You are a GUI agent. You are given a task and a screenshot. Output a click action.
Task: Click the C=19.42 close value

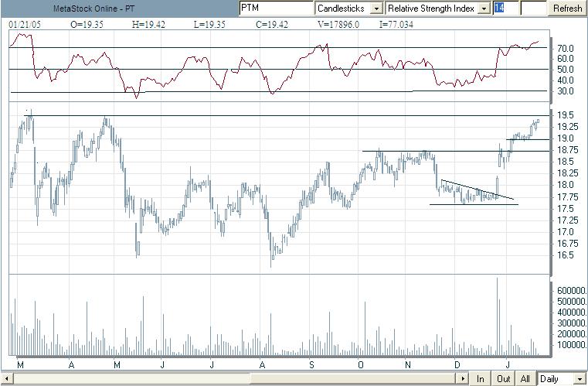[x=272, y=25]
